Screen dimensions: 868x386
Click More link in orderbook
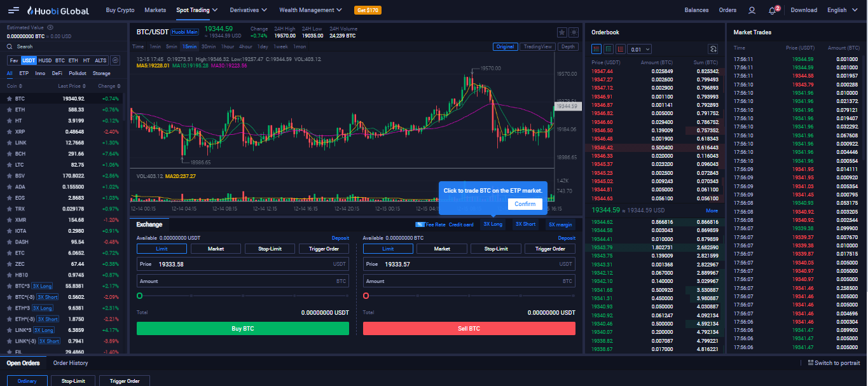(x=712, y=210)
